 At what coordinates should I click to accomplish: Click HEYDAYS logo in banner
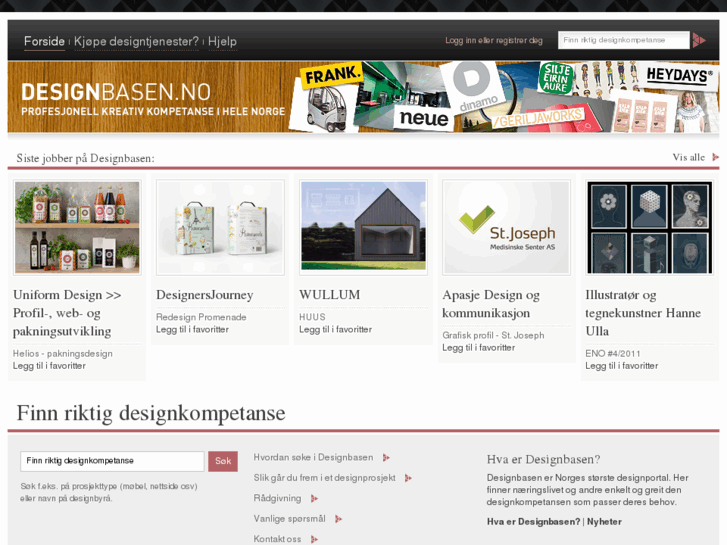[679, 75]
